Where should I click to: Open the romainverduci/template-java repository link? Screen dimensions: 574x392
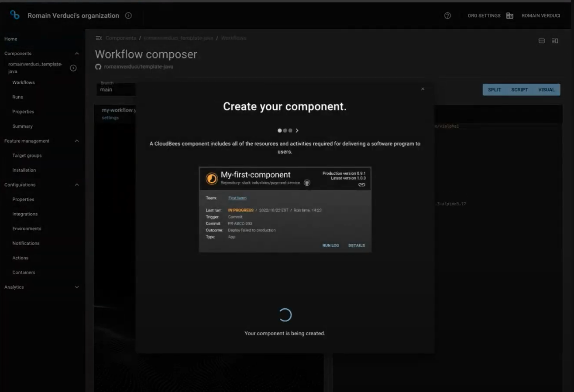pos(139,67)
